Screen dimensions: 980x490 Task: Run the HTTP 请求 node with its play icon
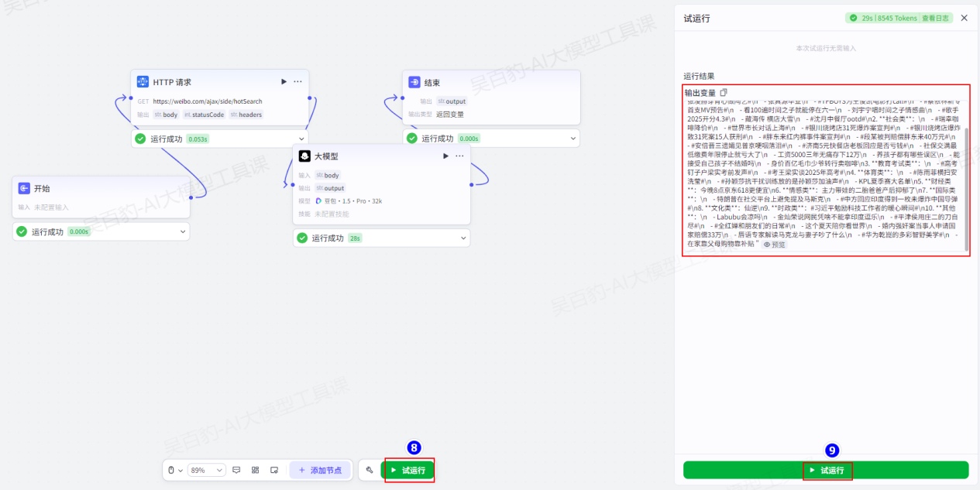click(x=284, y=81)
